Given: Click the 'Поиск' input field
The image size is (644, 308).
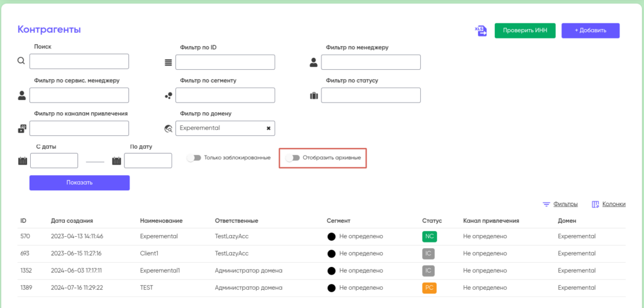Looking at the screenshot, I should point(79,61).
